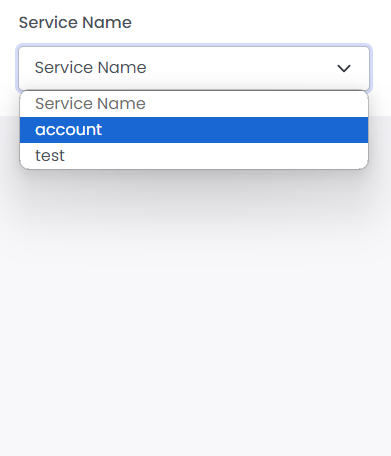Viewport: 391px width, 456px height.
Task: Click the Service Name select box text
Action: point(90,68)
